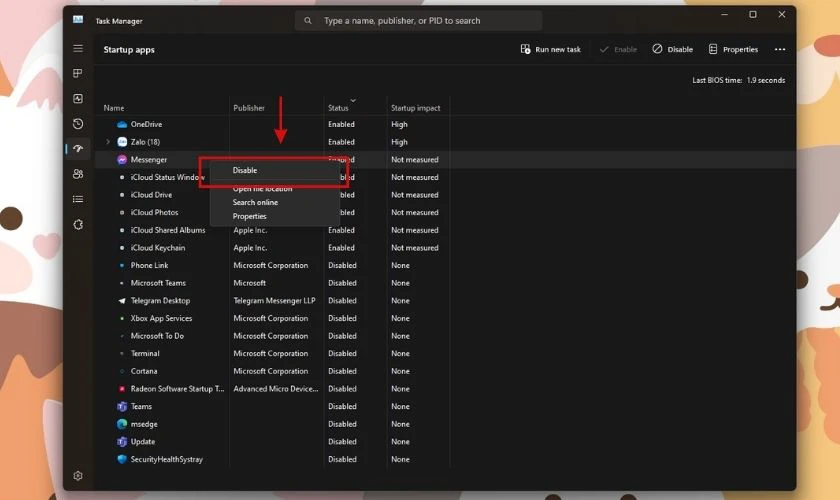The image size is (840, 500).
Task: Expand the Zalo (18) group
Action: tap(108, 142)
